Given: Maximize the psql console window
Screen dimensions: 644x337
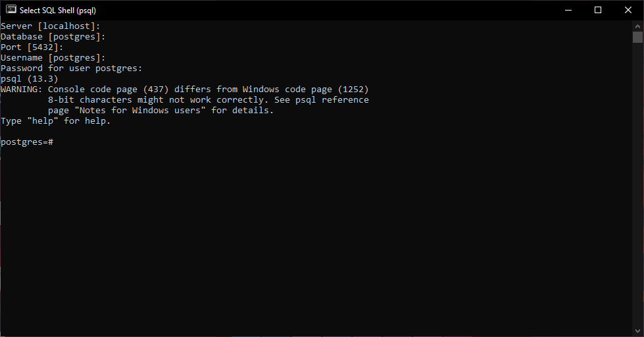Looking at the screenshot, I should (598, 10).
